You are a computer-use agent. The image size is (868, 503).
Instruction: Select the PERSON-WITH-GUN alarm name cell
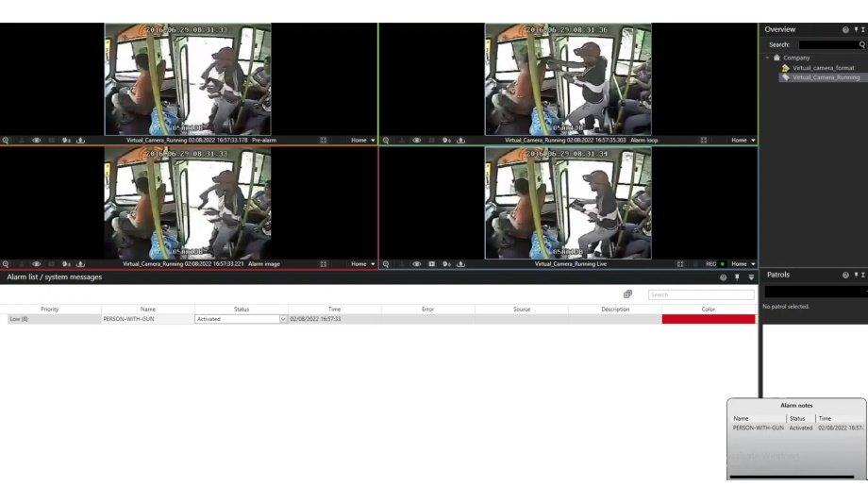[x=148, y=319]
